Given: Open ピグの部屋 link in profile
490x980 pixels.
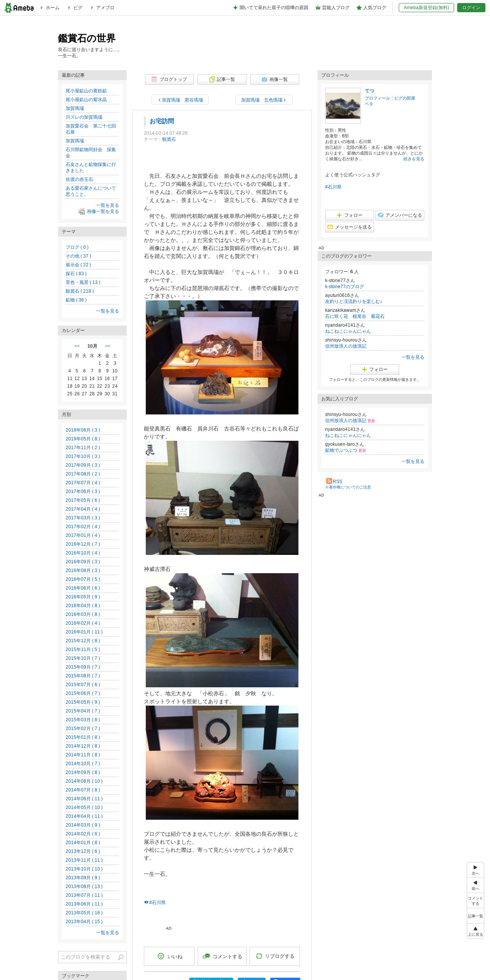Looking at the screenshot, I should click(x=405, y=98).
